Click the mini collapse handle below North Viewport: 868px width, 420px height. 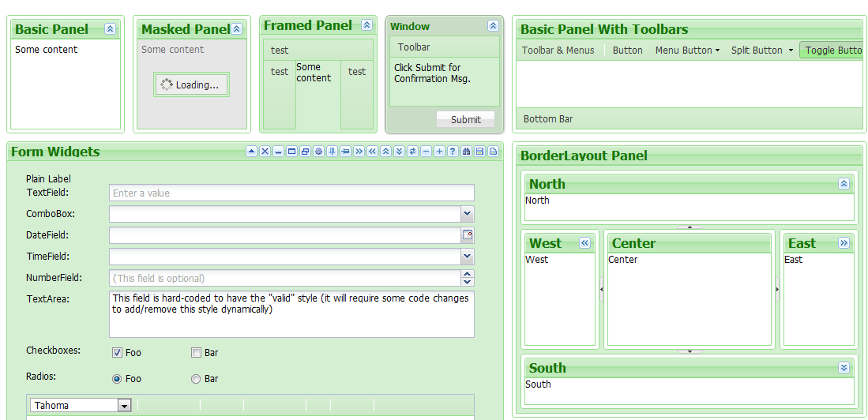pyautogui.click(x=690, y=227)
